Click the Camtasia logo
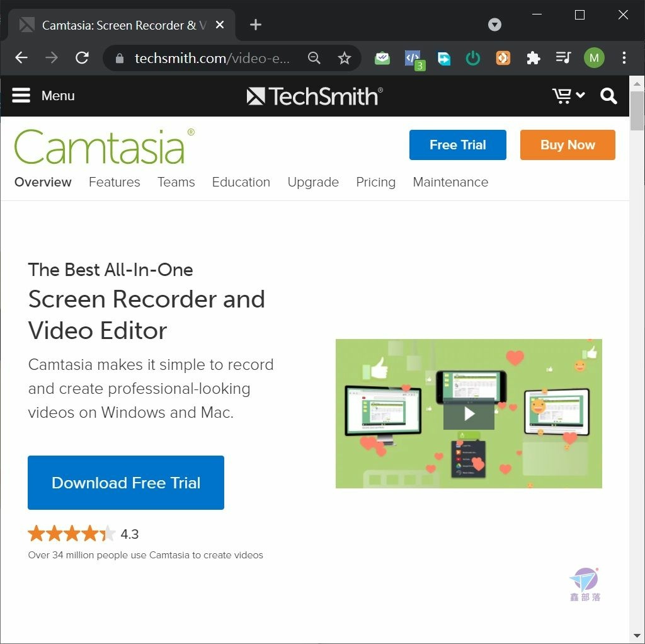 pyautogui.click(x=105, y=146)
